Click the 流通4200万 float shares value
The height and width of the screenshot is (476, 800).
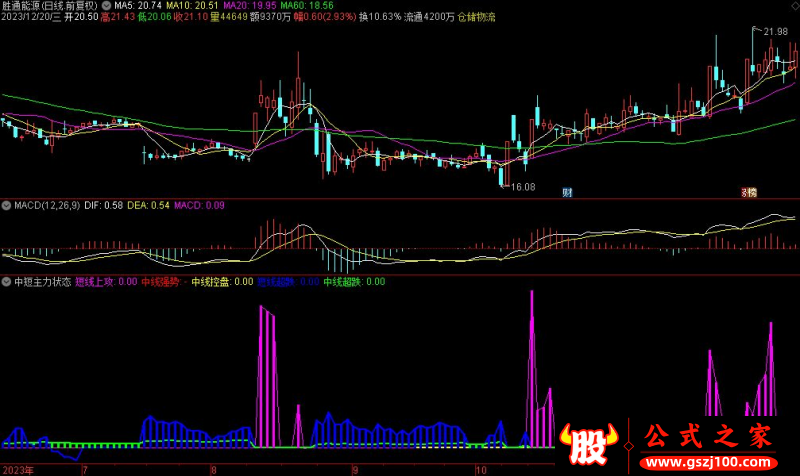click(x=429, y=17)
